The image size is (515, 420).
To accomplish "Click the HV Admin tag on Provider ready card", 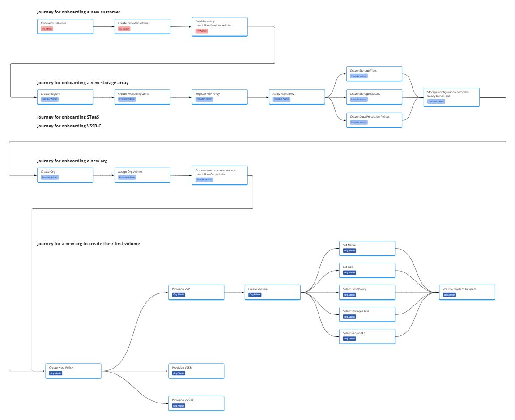I will point(201,31).
